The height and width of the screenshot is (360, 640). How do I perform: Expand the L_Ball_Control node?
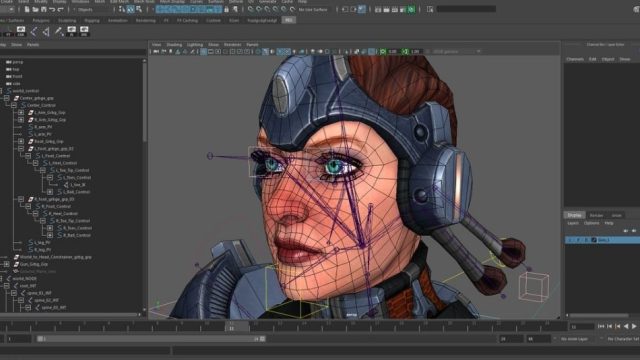[x=50, y=192]
